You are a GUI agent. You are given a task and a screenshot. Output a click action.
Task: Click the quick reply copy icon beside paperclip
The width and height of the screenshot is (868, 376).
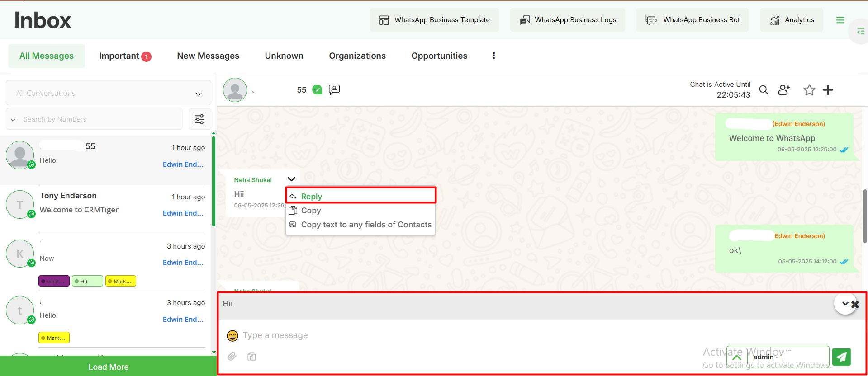coord(252,357)
